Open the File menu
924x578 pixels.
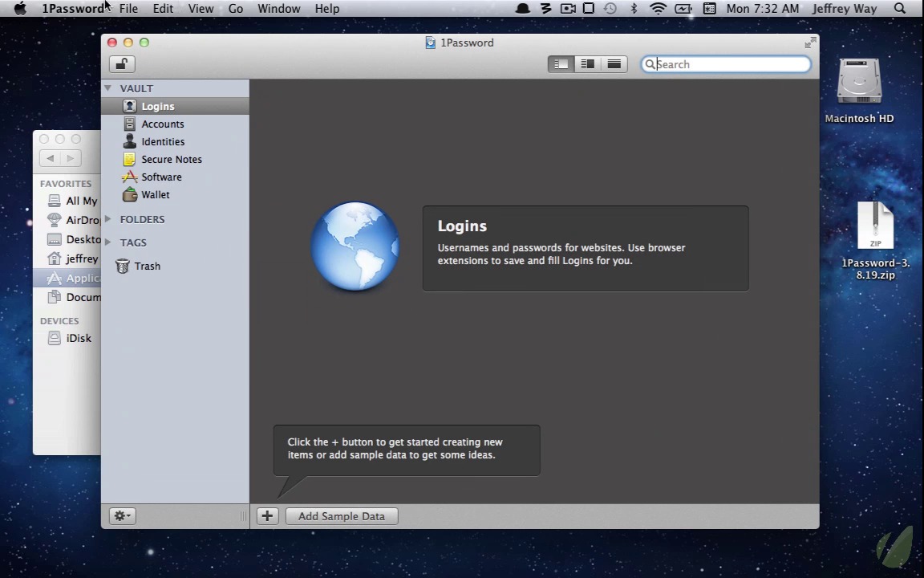pos(128,8)
